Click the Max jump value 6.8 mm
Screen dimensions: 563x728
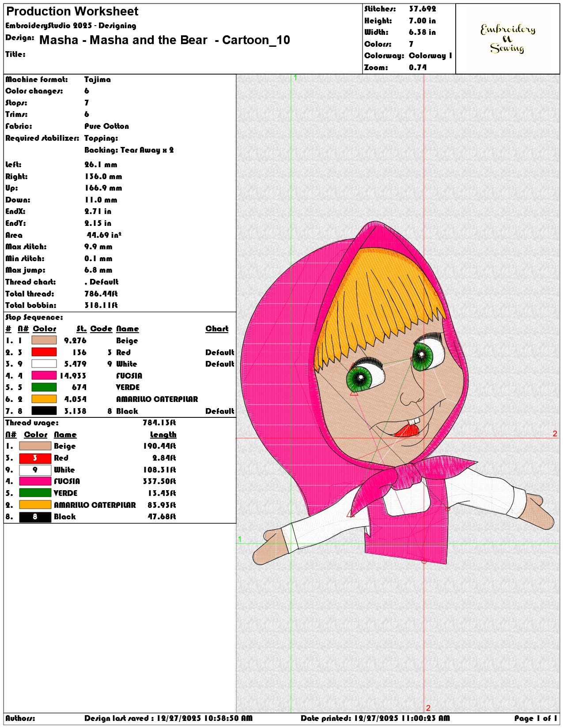pos(98,270)
